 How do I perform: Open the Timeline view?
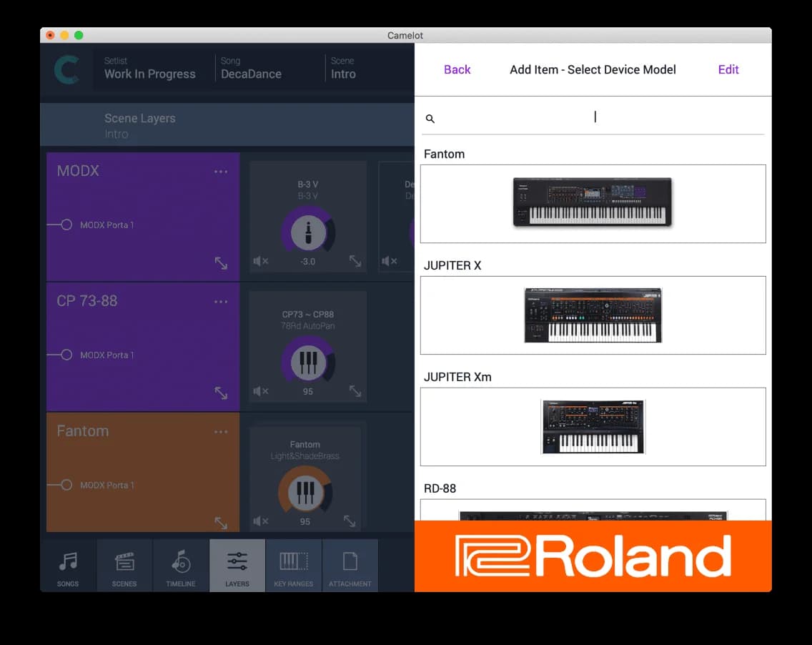180,566
